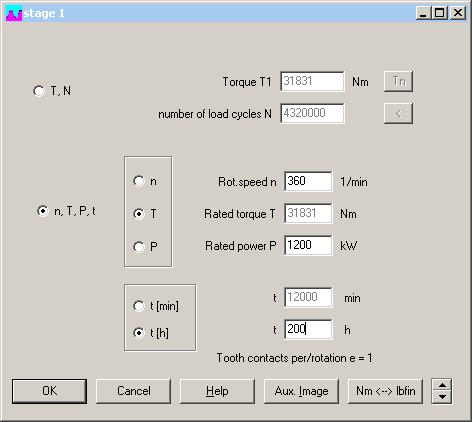
Task: Click the Rated power P input field
Action: click(308, 245)
